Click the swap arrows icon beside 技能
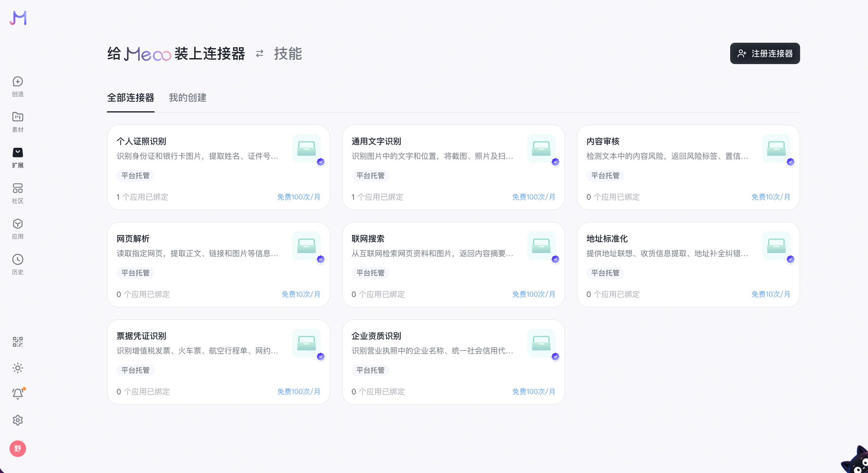Screen dimensions: 868x473 pos(259,54)
